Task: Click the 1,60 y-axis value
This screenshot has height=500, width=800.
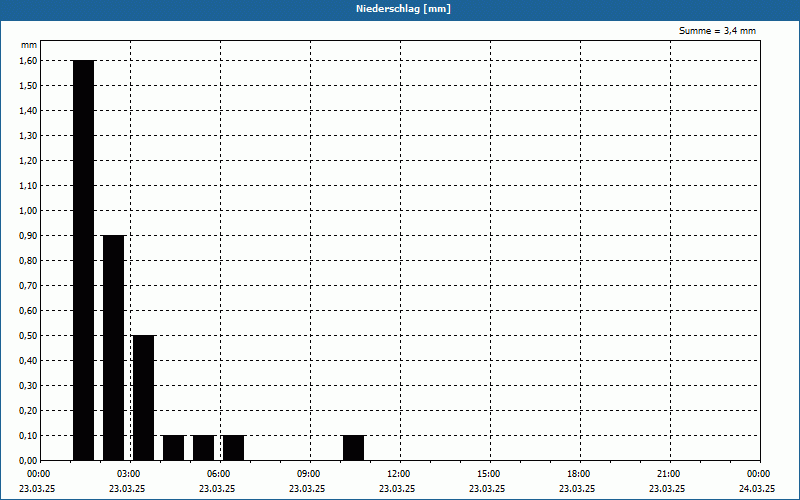Action: point(28,61)
